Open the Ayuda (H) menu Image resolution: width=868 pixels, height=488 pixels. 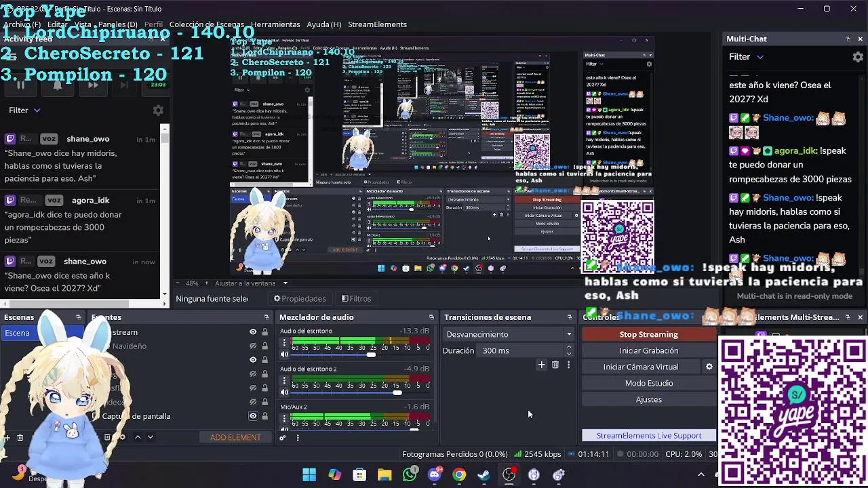pos(323,24)
